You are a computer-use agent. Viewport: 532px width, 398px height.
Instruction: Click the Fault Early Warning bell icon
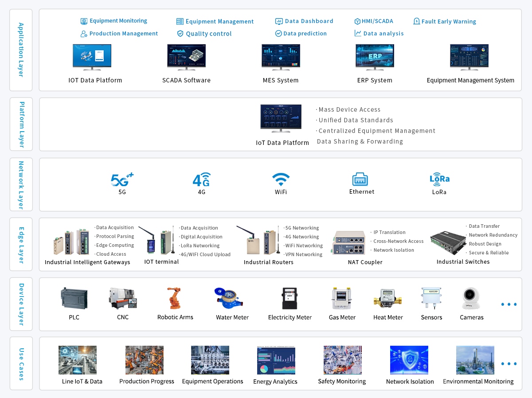coord(416,21)
